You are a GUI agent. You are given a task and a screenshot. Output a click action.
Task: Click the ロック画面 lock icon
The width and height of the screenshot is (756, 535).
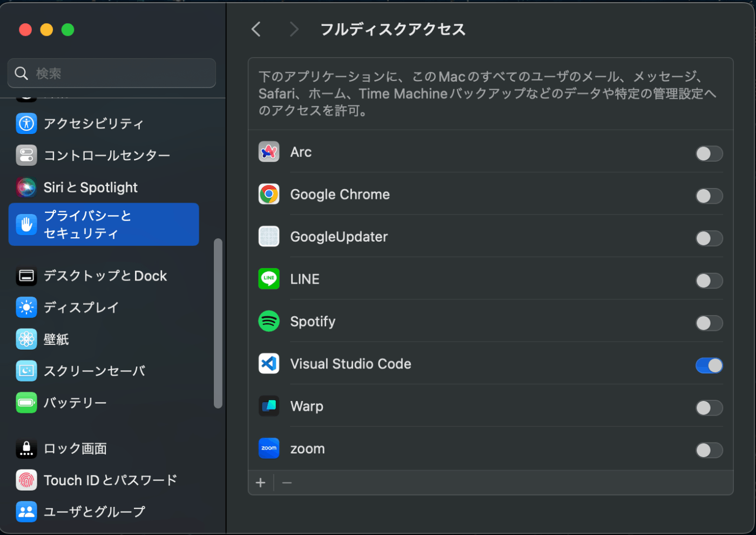click(x=26, y=449)
